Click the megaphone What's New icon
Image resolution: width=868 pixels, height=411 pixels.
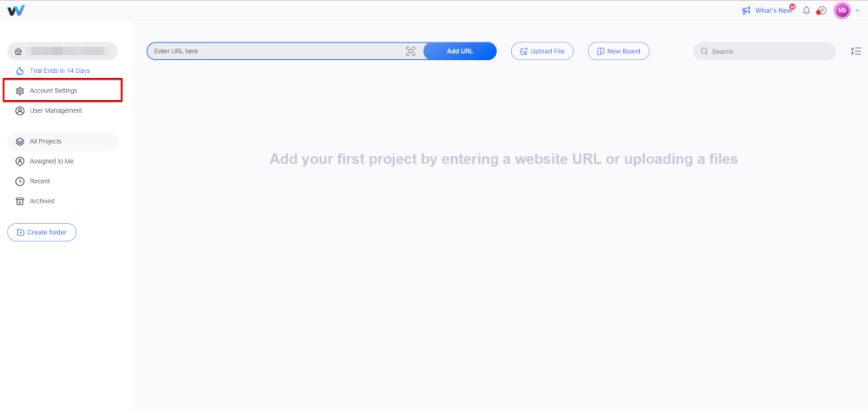[x=746, y=10]
